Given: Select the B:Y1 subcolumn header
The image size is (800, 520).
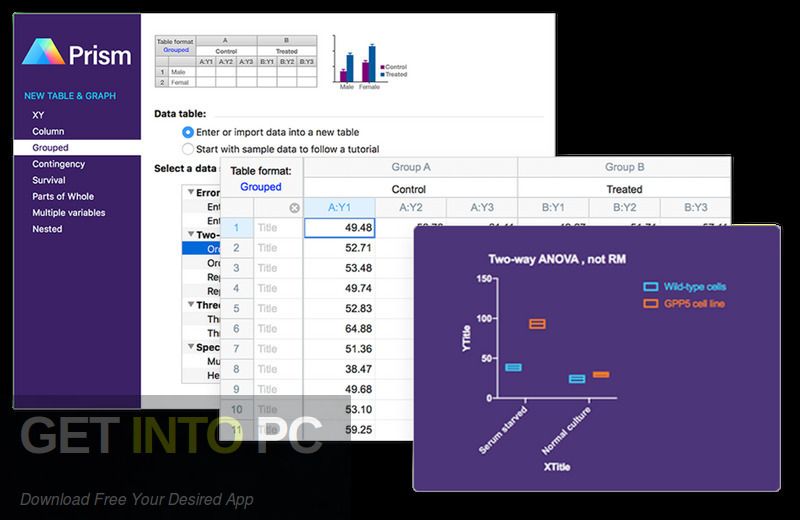Looking at the screenshot, I should 553,208.
